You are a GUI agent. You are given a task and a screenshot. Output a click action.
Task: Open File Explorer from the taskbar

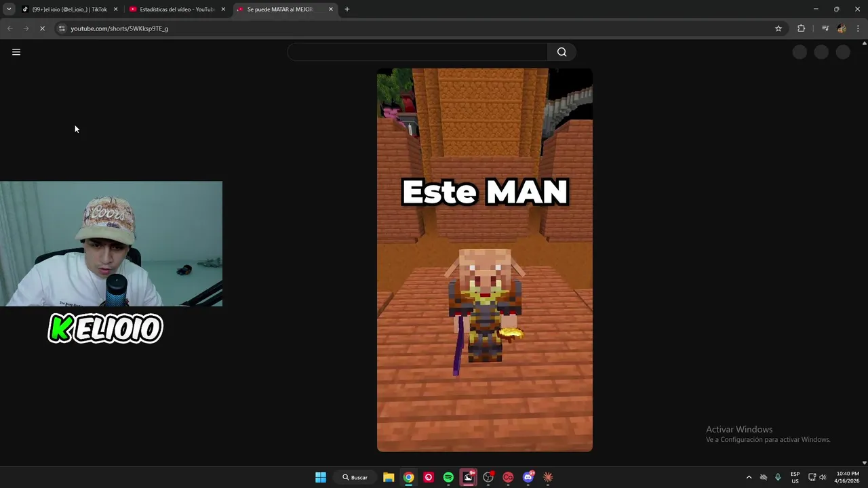[x=389, y=477]
